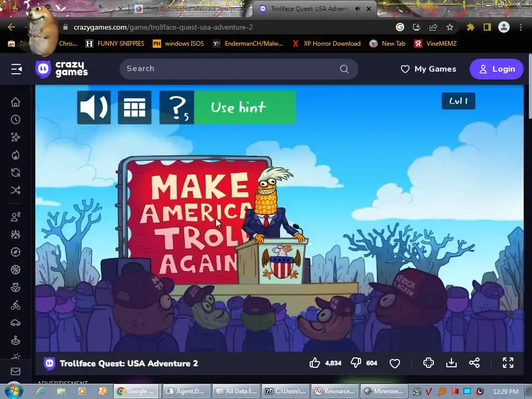Image resolution: width=532 pixels, height=399 pixels.
Task: Click the green Use hint button
Action: 245,107
